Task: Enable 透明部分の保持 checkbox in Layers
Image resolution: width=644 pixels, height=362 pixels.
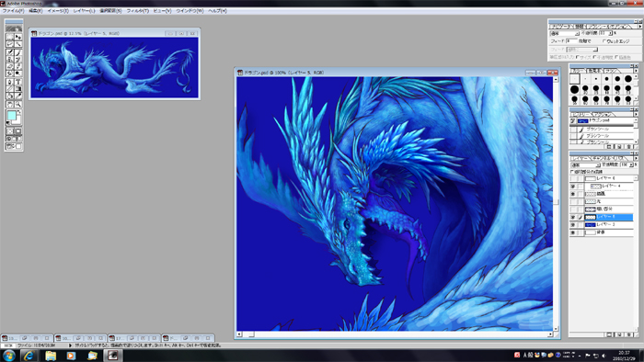Action: point(571,172)
